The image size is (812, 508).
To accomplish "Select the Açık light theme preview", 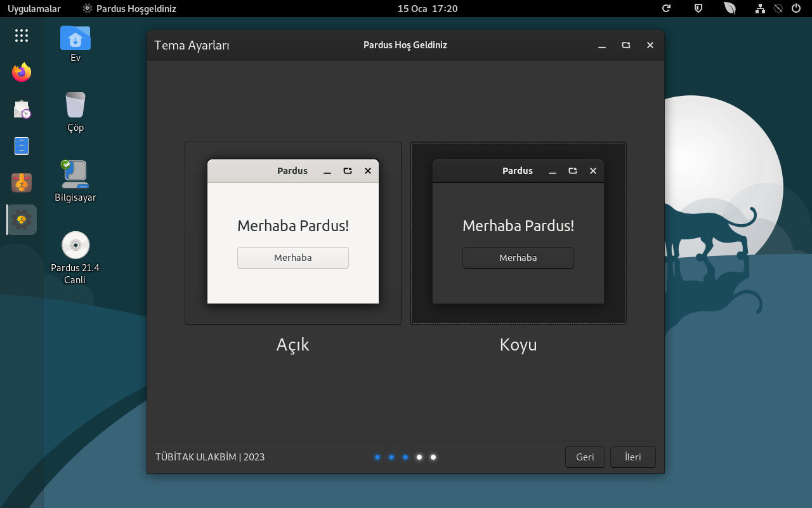I will click(293, 233).
